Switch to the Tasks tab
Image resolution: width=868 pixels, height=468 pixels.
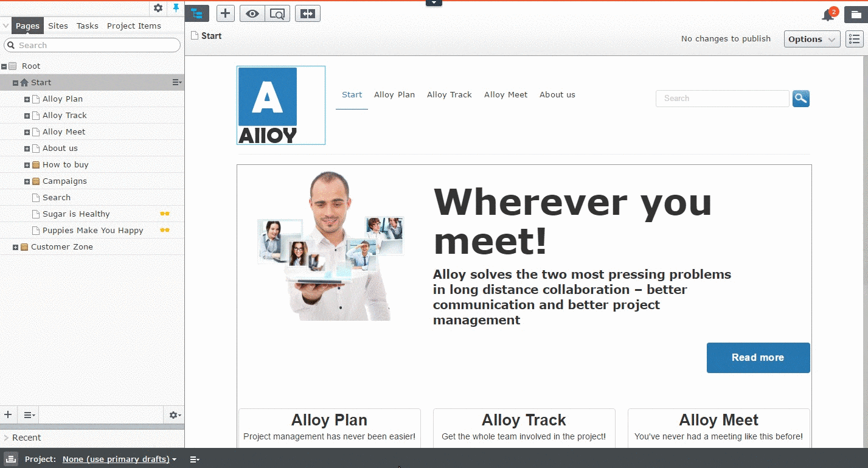87,26
